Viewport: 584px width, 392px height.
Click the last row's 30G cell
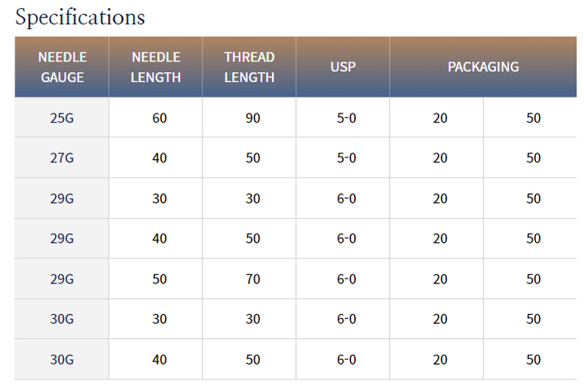(62, 360)
